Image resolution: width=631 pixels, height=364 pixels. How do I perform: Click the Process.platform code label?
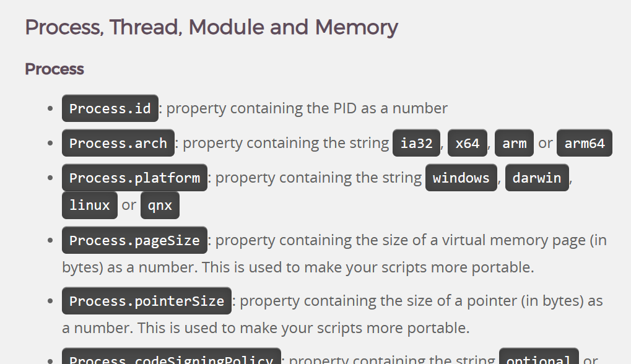[134, 178]
